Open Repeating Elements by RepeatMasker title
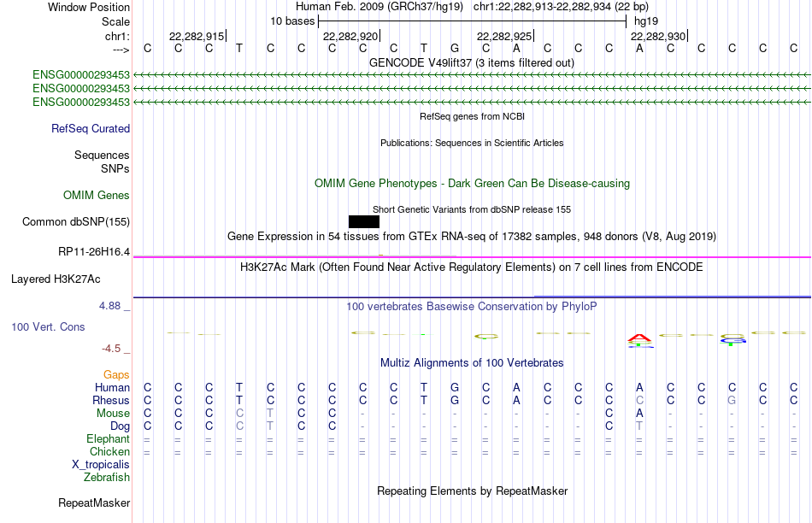The height and width of the screenshot is (523, 812). (x=473, y=491)
